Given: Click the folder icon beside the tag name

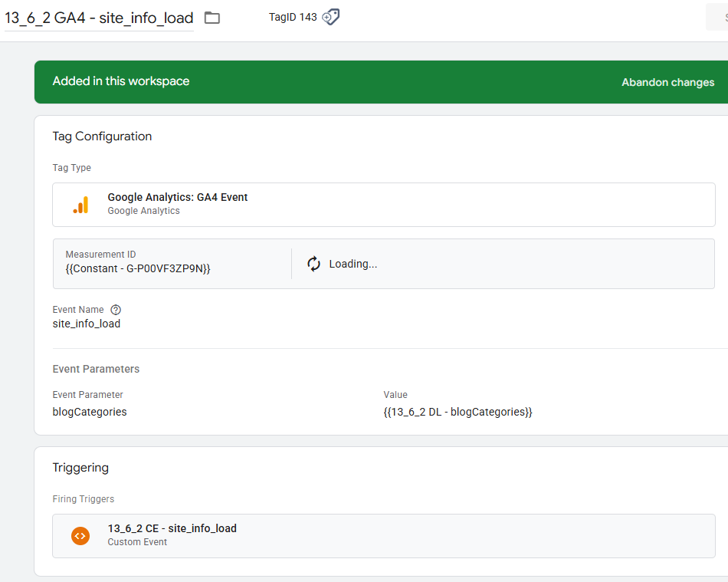Looking at the screenshot, I should [212, 18].
